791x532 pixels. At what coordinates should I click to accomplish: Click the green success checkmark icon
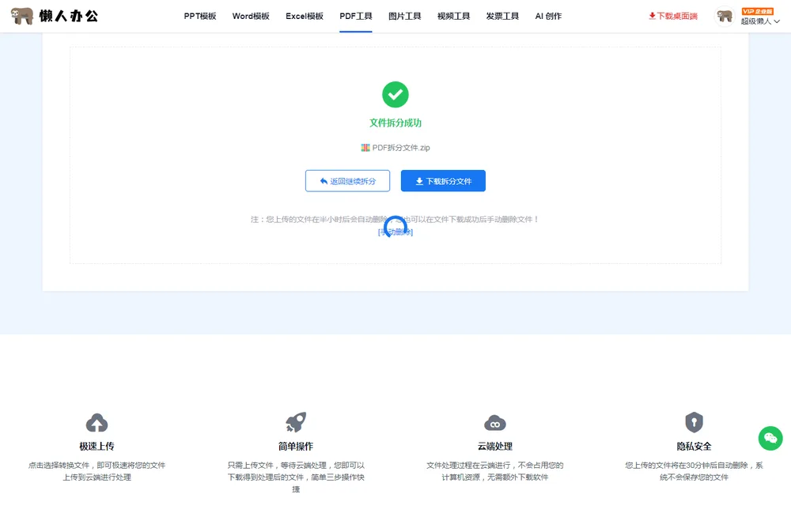[x=395, y=95]
